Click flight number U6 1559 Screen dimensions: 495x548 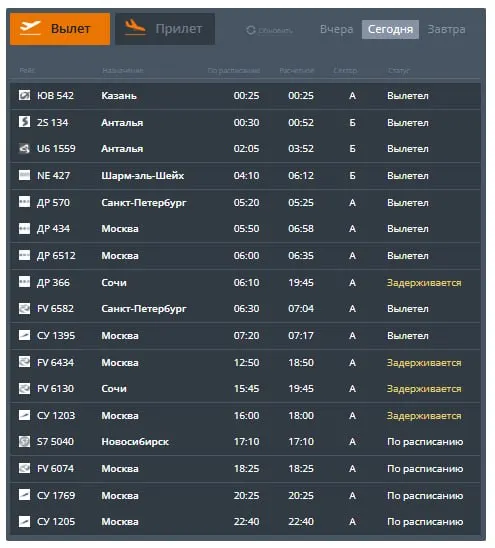point(56,149)
